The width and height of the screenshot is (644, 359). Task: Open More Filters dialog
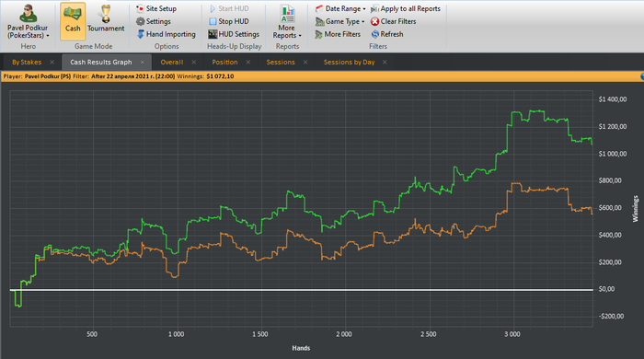[338, 34]
